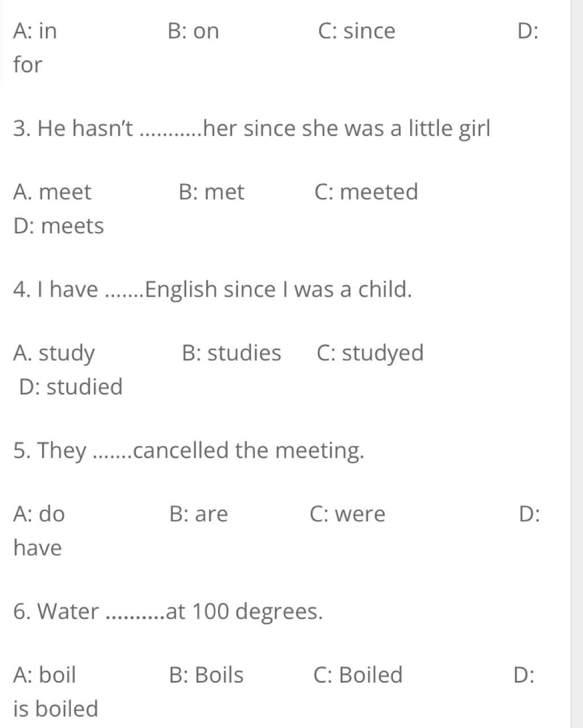Pick answer option 'C: since'
Image resolution: width=583 pixels, height=728 pixels.
click(356, 31)
